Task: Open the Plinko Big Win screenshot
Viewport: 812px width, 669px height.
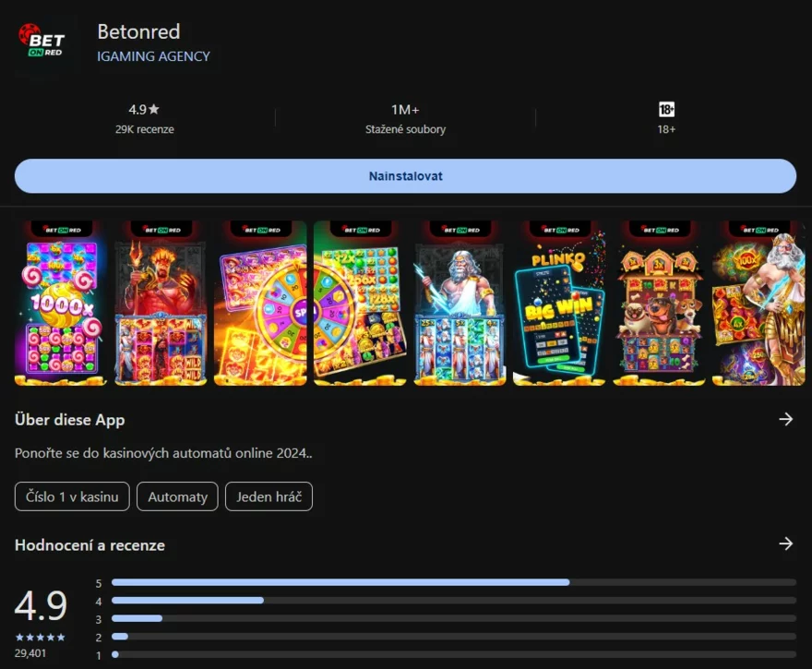Action: (x=559, y=303)
